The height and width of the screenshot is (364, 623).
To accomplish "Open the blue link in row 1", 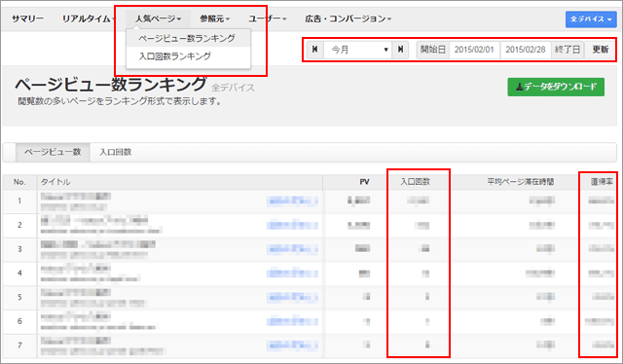I will click(292, 201).
